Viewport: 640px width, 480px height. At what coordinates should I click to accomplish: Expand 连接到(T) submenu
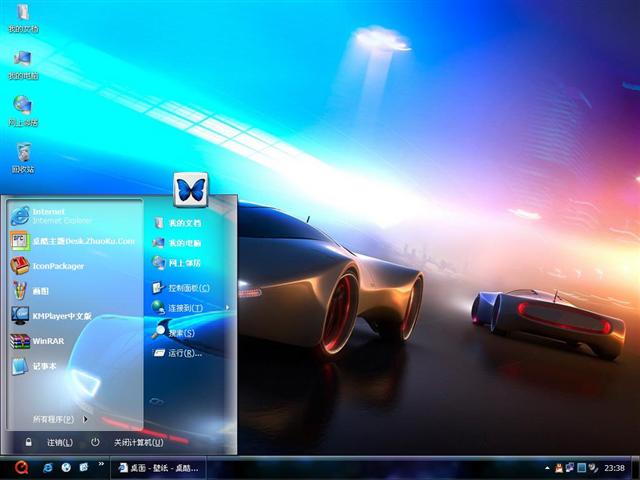(x=190, y=308)
